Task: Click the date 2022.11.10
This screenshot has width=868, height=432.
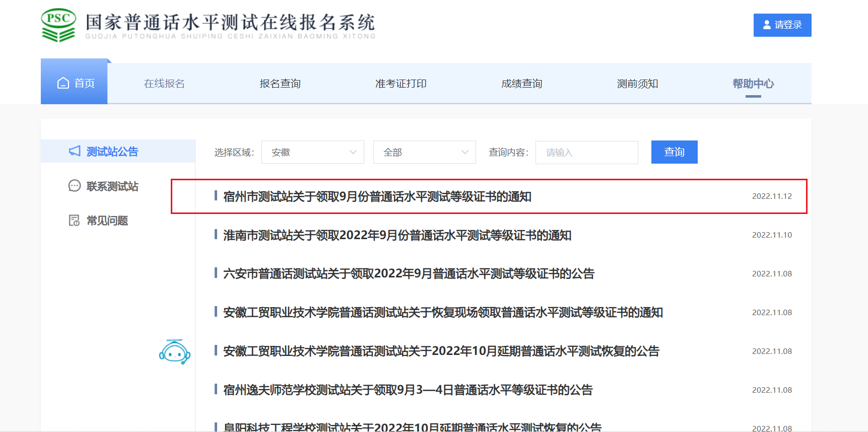Action: point(772,235)
